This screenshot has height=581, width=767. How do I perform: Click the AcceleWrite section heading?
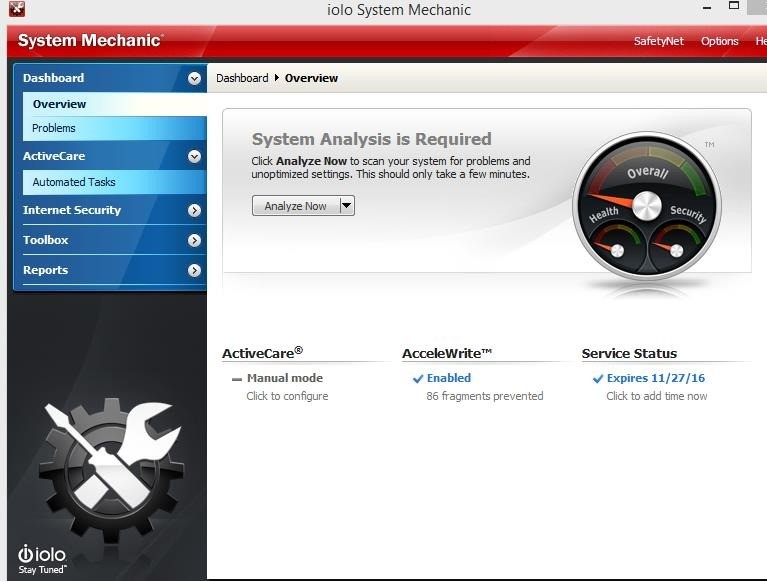[x=447, y=353]
